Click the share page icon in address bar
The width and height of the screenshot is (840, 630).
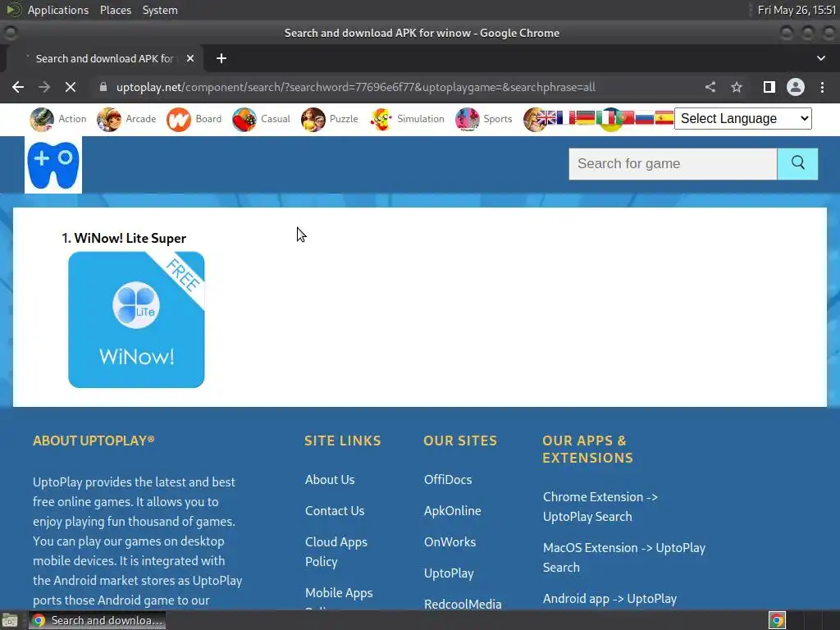tap(710, 87)
